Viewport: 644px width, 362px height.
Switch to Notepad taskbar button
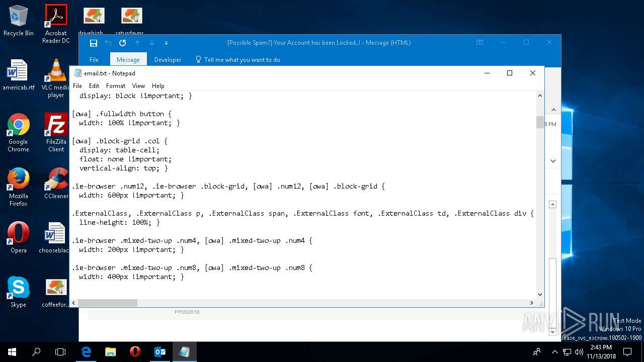coord(184,352)
